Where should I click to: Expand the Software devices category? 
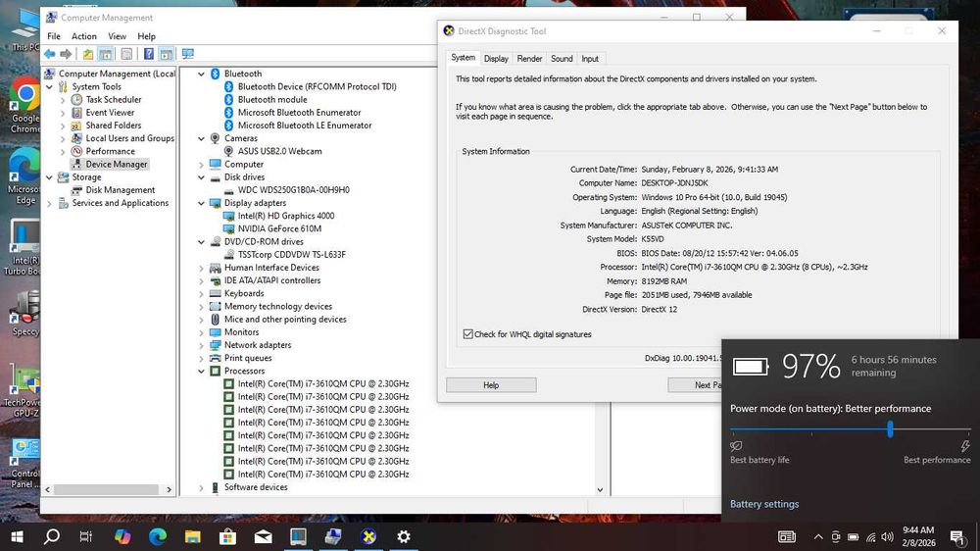tap(201, 487)
